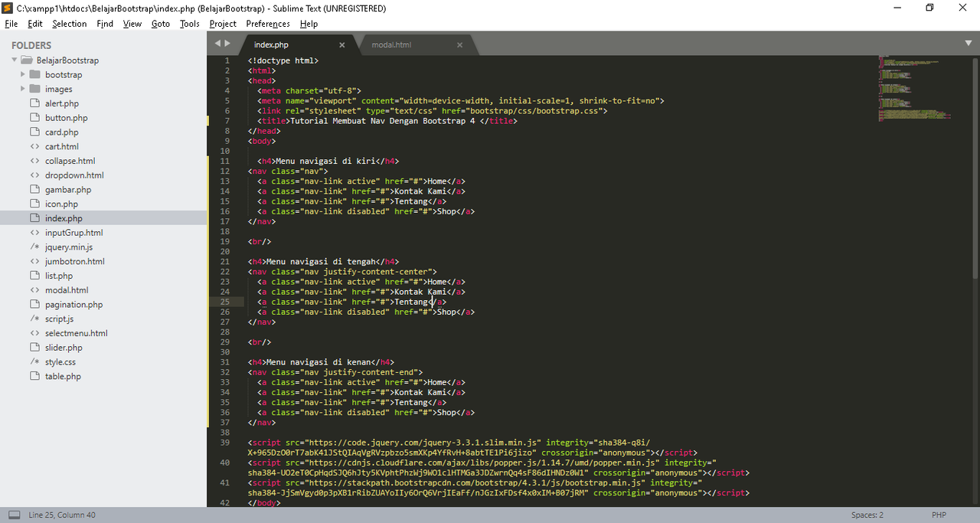
Task: Expand the bootstrap folder arrow
Action: pyautogui.click(x=23, y=74)
